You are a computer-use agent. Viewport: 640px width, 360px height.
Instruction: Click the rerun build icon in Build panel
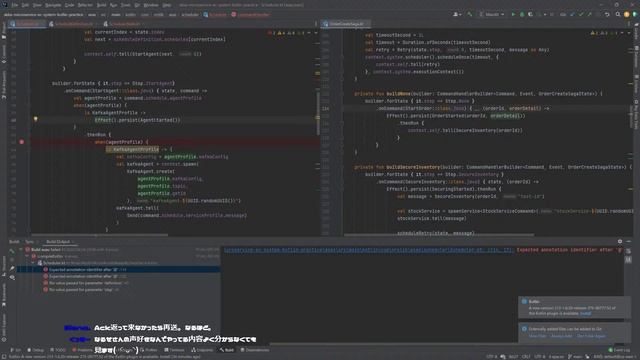pyautogui.click(x=12, y=251)
